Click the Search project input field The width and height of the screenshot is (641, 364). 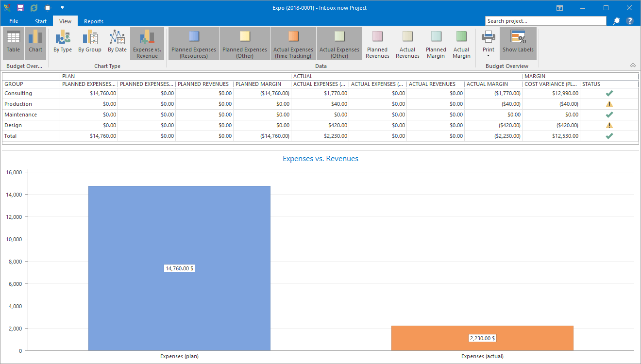tap(546, 21)
